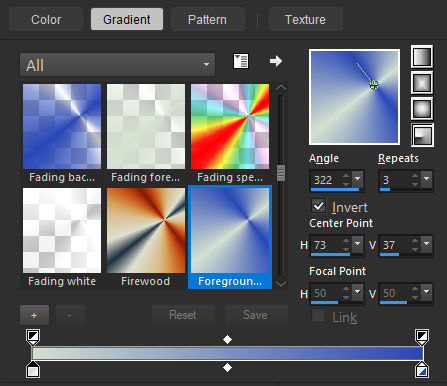
Task: Click the plus add gradient button
Action: tap(34, 315)
